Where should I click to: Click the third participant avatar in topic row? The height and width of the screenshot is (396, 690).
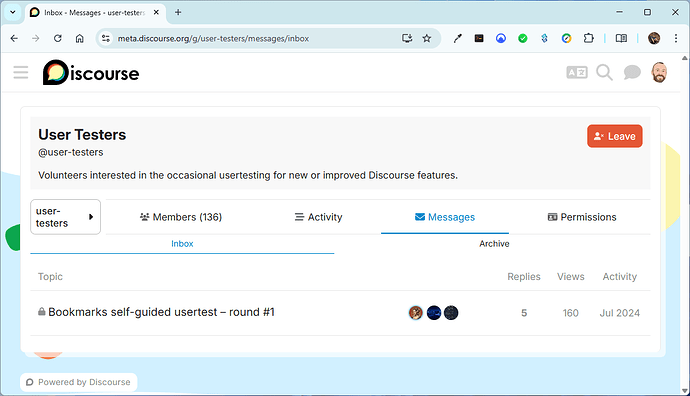tap(451, 313)
